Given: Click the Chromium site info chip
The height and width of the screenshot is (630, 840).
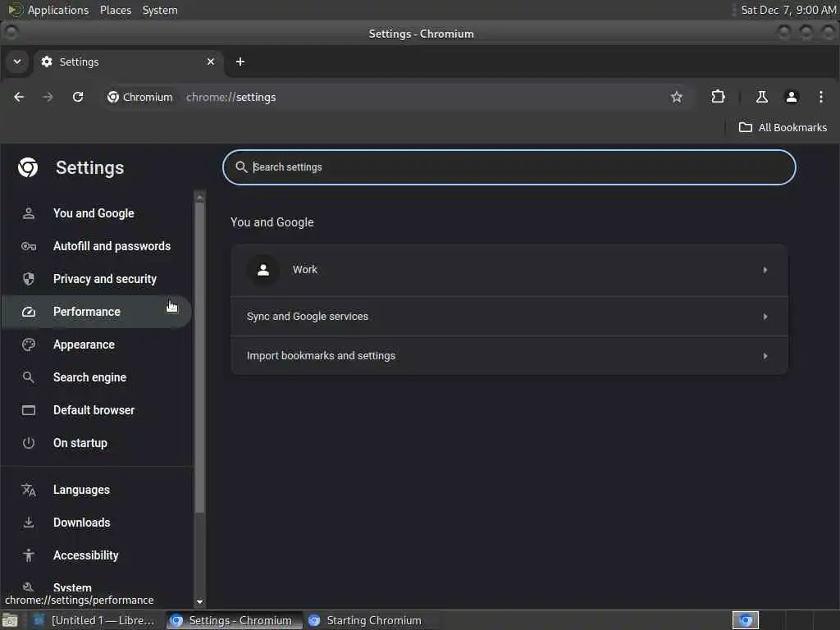Looking at the screenshot, I should (139, 97).
